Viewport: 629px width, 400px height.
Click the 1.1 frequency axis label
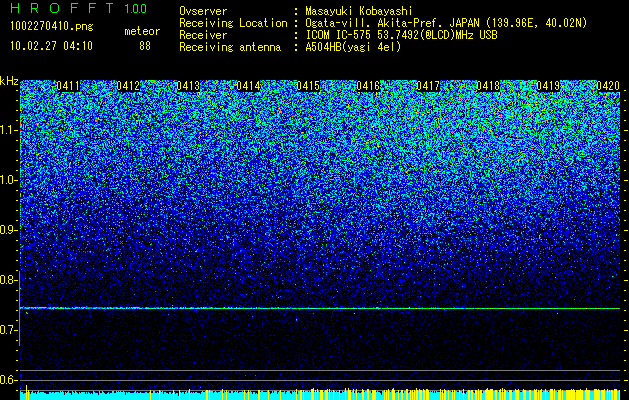(x=9, y=130)
